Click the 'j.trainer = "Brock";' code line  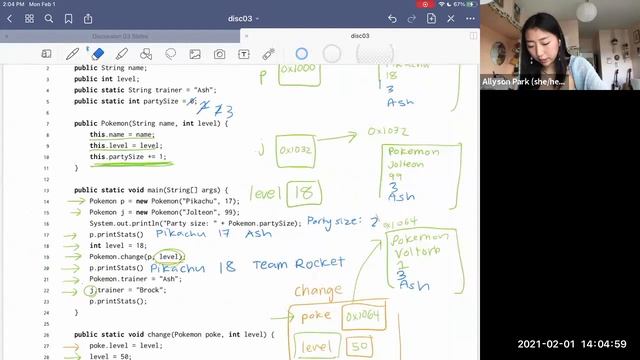point(128,290)
